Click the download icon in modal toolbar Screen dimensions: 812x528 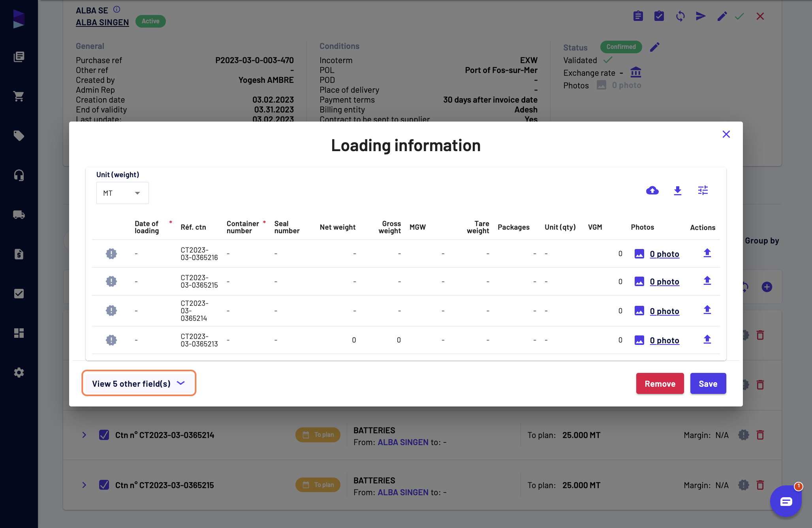(x=678, y=191)
